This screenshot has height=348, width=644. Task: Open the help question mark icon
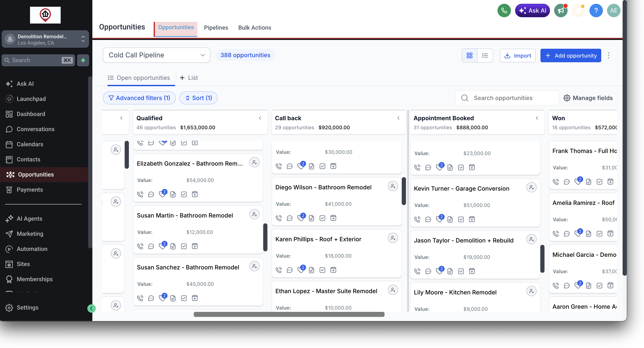(x=596, y=11)
